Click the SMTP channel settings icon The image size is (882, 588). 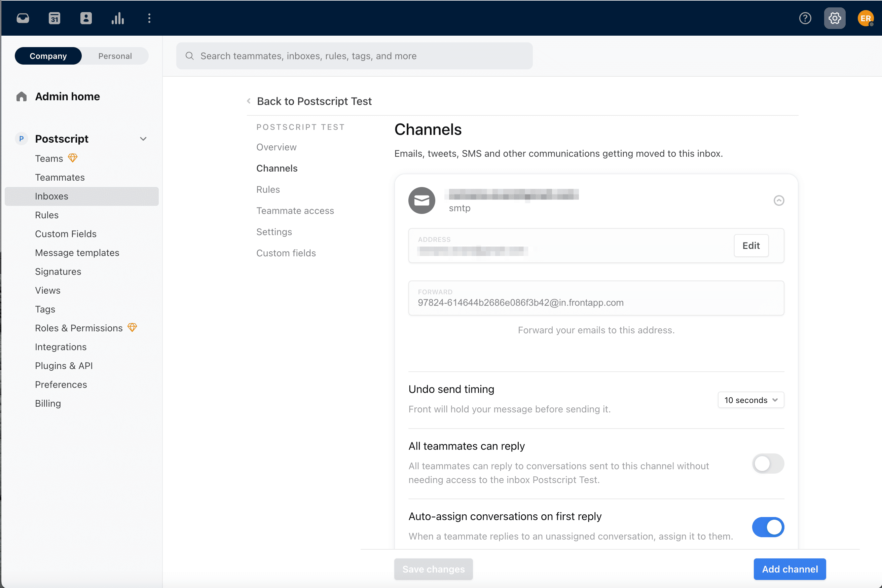(x=779, y=200)
